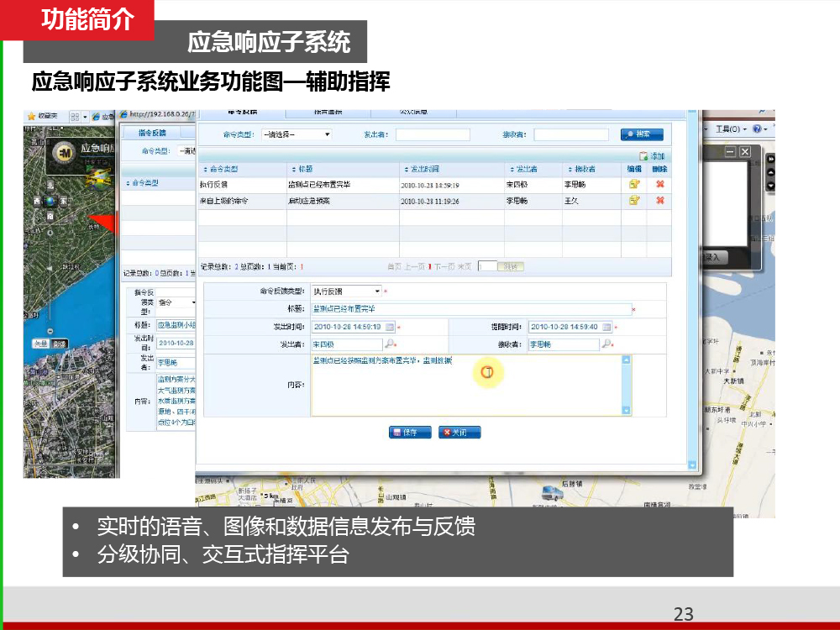Image resolution: width=840 pixels, height=630 pixels.
Task: Click into the 标题 title input field
Action: coord(470,309)
